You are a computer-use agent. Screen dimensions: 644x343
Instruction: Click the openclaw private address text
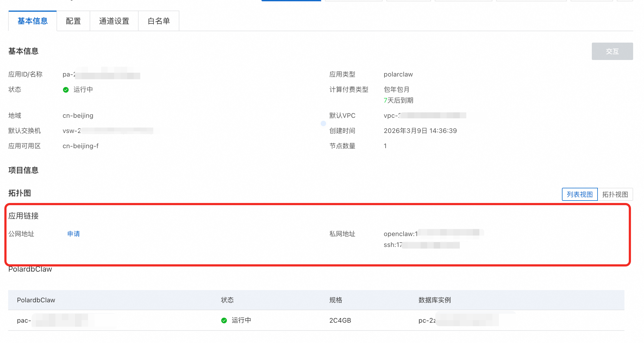pyautogui.click(x=434, y=234)
